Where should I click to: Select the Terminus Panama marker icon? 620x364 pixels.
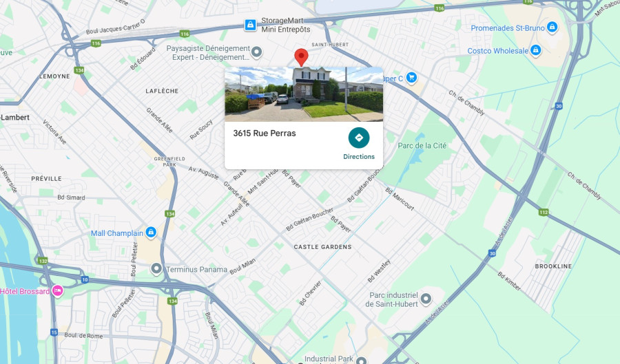click(156, 269)
